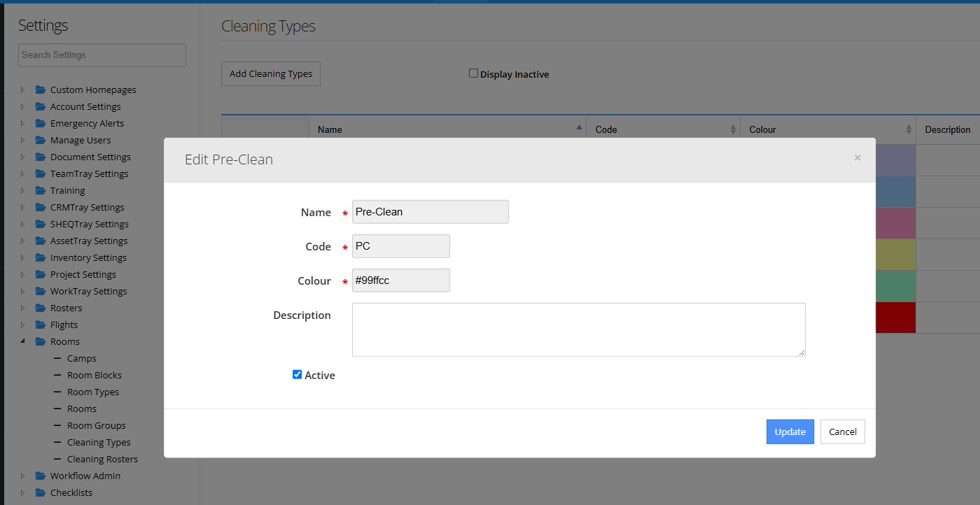Click the Workflow Admin folder icon

41,476
